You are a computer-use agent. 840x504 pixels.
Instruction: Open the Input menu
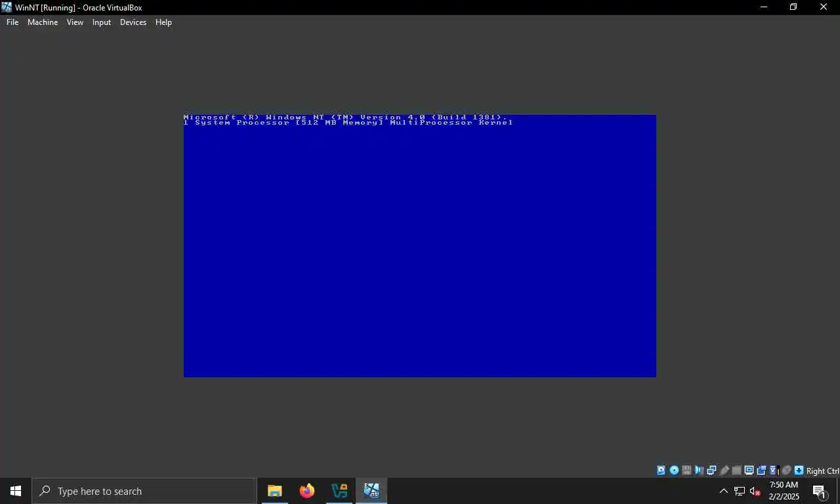tap(102, 22)
